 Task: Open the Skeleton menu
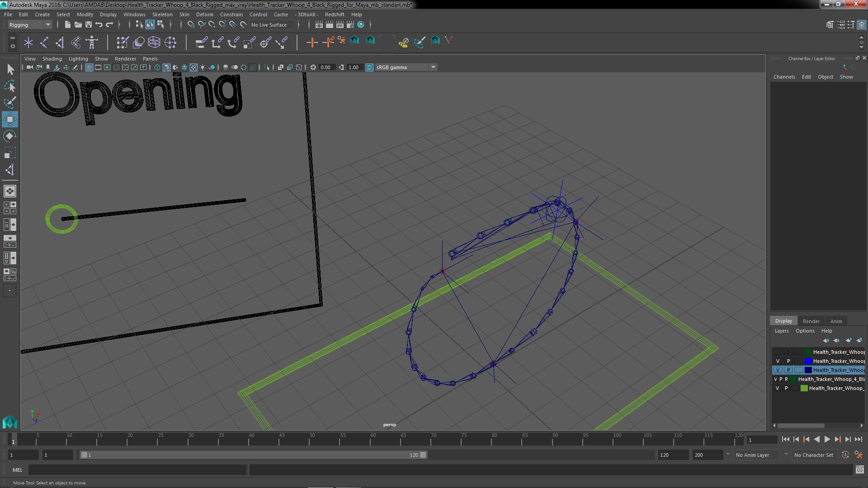(162, 14)
